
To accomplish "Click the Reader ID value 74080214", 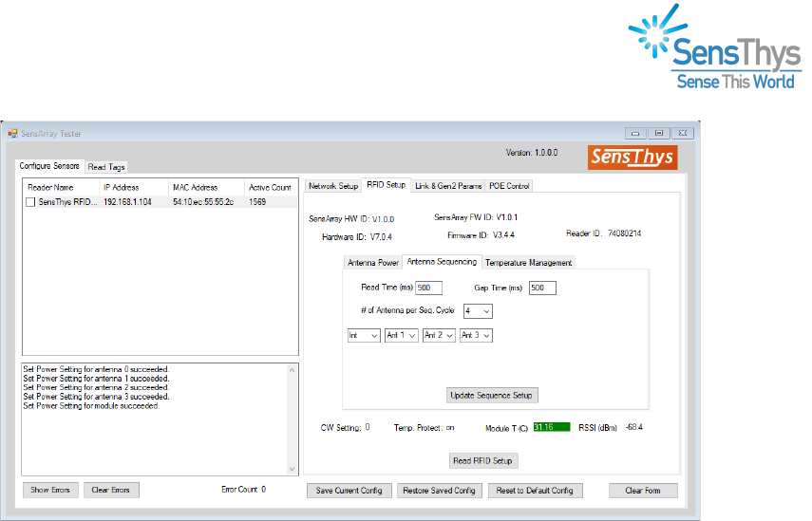I will click(625, 233).
